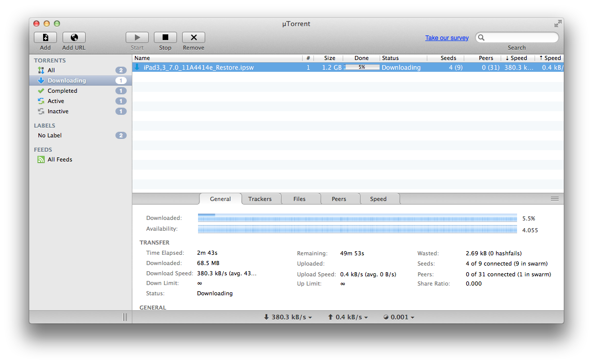The width and height of the screenshot is (593, 364).
Task: Sort by Peers column header
Action: [x=483, y=58]
